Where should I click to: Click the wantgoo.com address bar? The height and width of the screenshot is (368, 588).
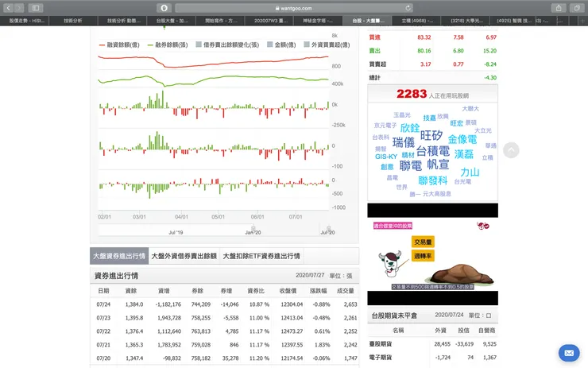pos(294,8)
